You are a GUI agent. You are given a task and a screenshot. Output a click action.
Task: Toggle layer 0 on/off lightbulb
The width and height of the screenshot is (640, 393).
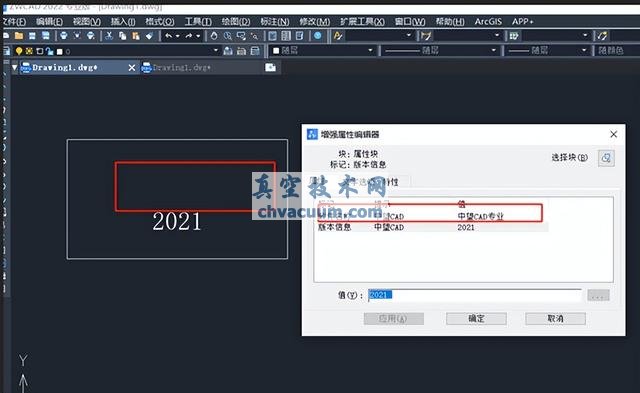point(19,51)
